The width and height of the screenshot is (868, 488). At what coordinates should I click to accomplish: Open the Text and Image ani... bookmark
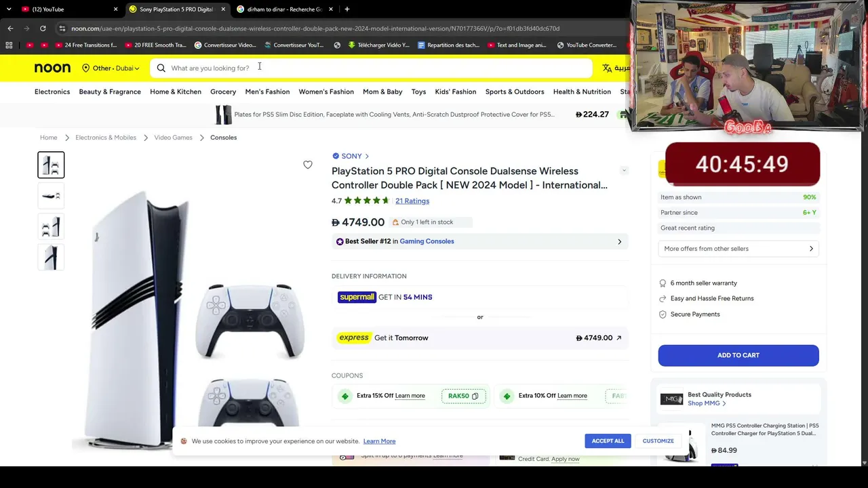517,45
